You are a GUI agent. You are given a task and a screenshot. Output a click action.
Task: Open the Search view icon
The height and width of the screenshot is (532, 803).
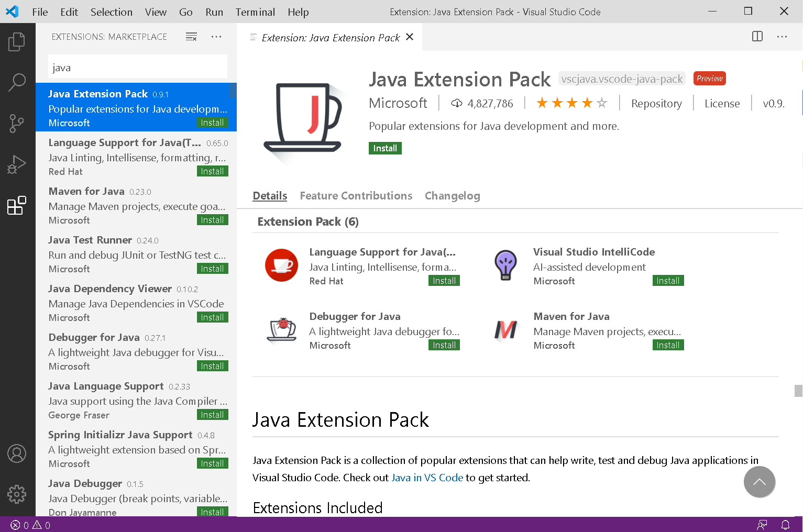17,82
